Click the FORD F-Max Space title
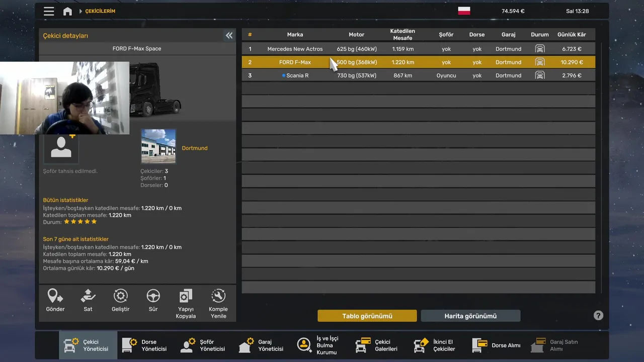This screenshot has height=362, width=644. click(137, 49)
